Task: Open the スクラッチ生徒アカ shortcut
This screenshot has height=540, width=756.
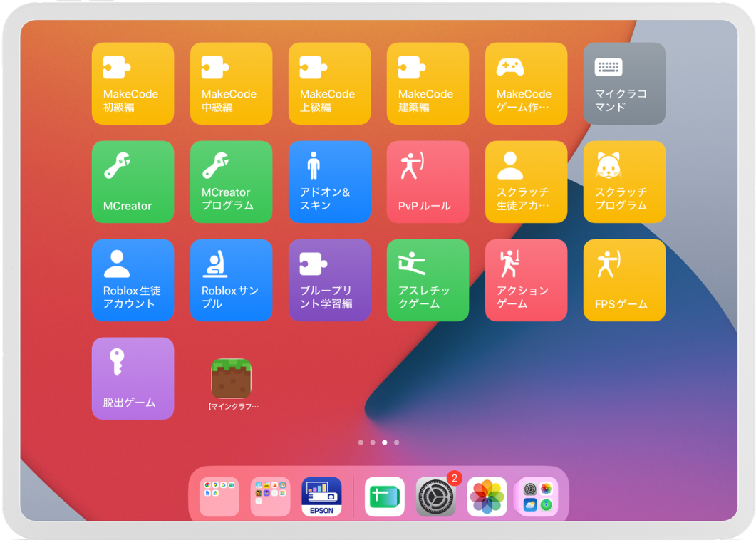Action: point(526,182)
